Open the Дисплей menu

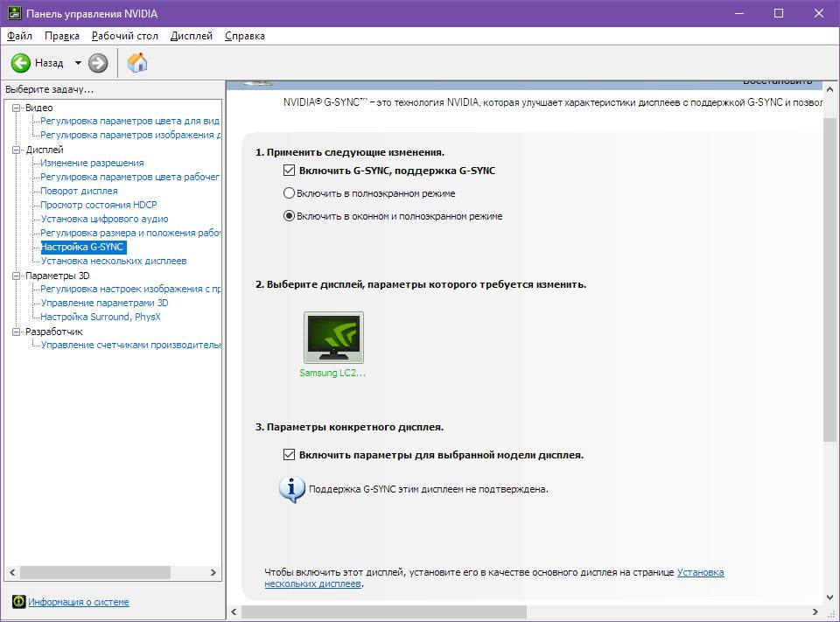pos(192,36)
